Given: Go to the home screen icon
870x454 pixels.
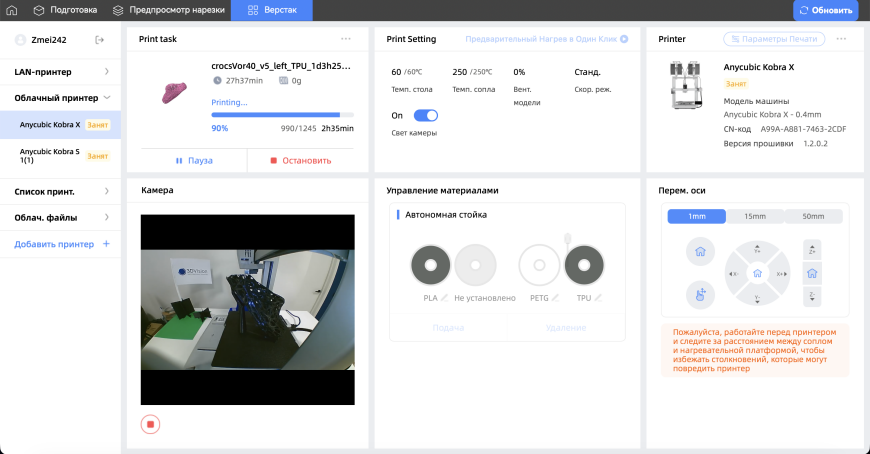Looking at the screenshot, I should click(12, 10).
